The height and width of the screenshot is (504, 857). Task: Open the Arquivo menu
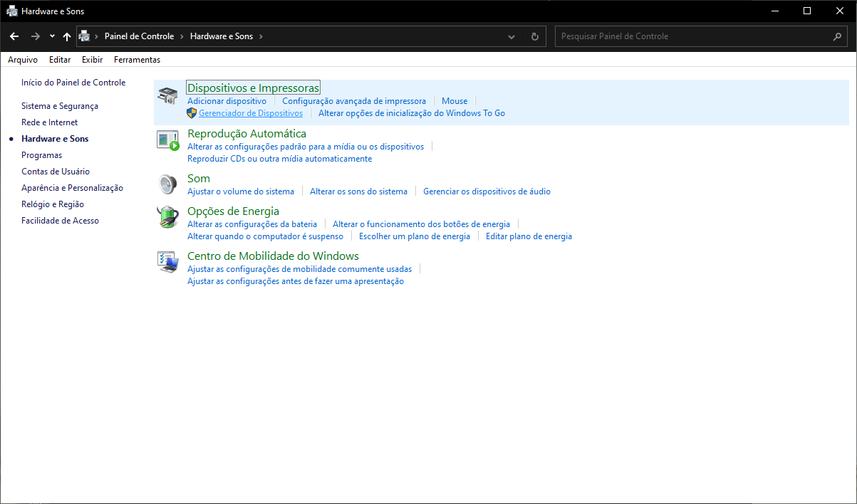click(x=22, y=60)
